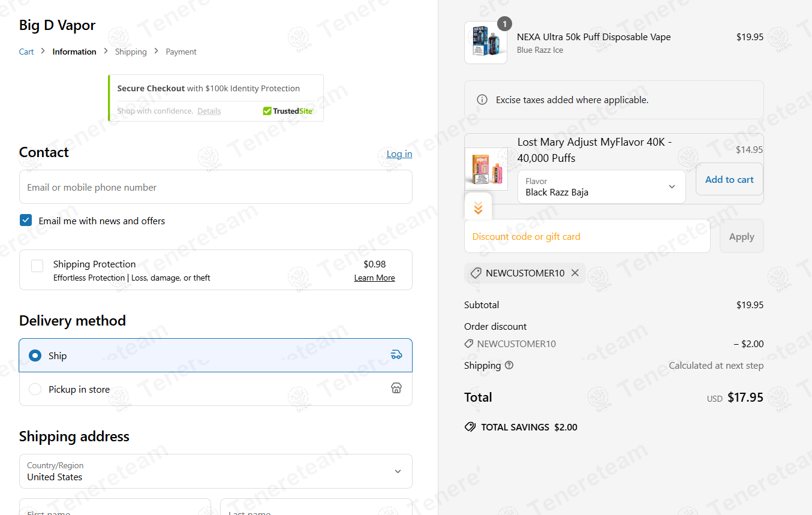Click the Log in link
Screen dimensions: 812x515
(399, 154)
